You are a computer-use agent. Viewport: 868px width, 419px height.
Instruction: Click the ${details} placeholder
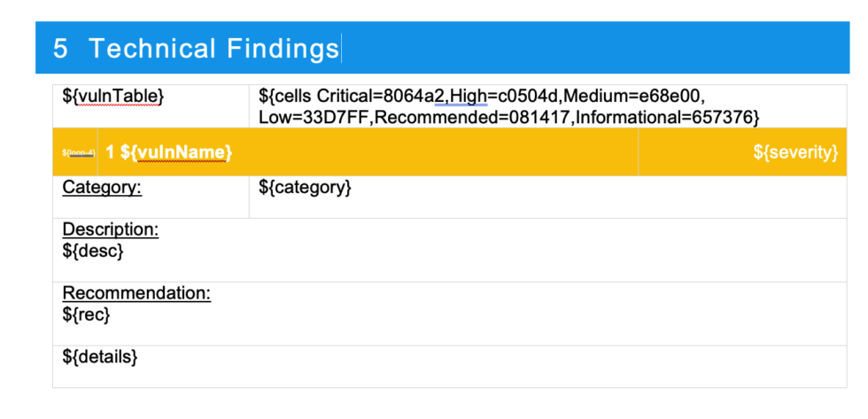click(x=99, y=357)
